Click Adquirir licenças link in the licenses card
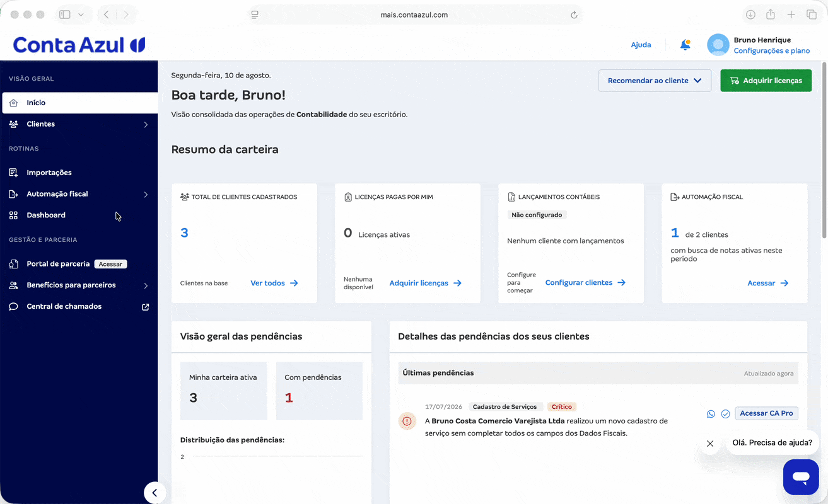Image resolution: width=828 pixels, height=504 pixels. tap(426, 283)
